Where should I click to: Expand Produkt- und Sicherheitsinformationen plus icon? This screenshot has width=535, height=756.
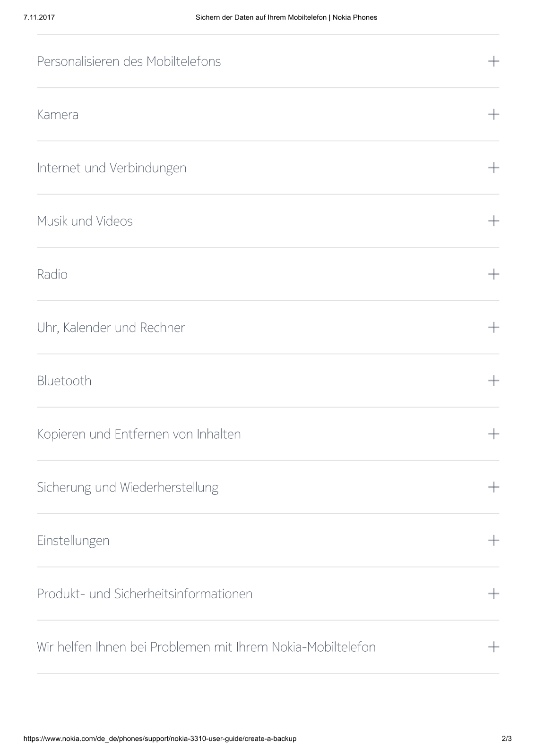pos(493,594)
